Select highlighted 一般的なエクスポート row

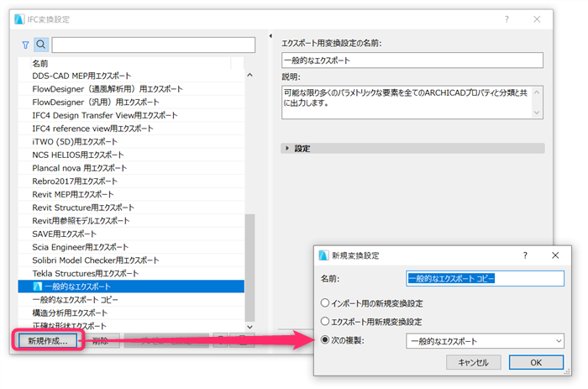[131, 286]
